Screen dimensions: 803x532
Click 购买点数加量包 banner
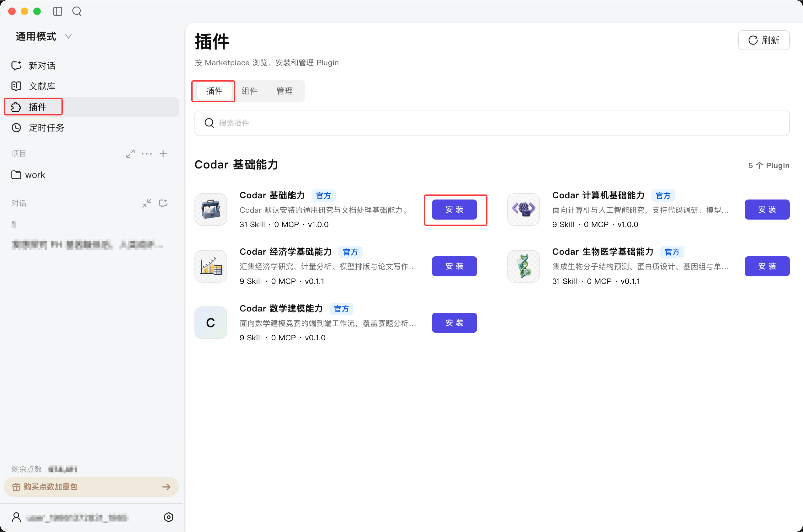pos(91,487)
